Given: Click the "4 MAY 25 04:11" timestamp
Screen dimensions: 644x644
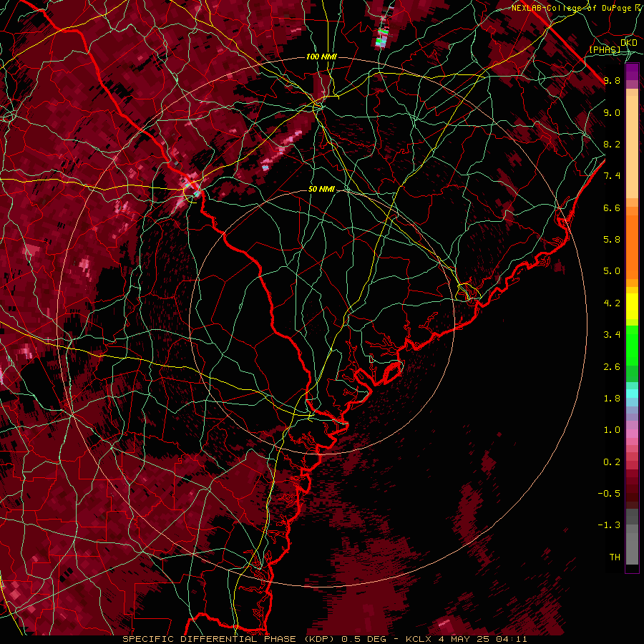Looking at the screenshot, I should pyautogui.click(x=482, y=639).
